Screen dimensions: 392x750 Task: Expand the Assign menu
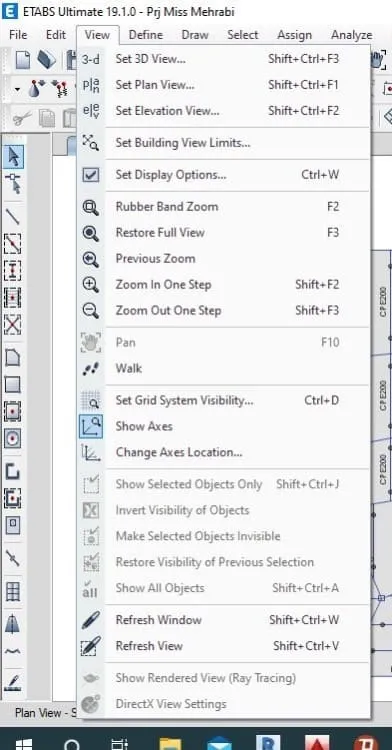pos(294,35)
